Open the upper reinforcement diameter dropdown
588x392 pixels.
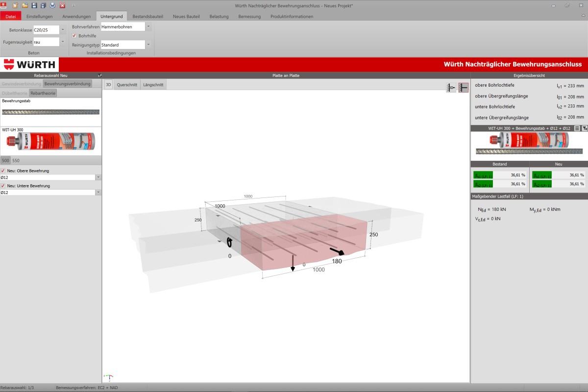[98, 177]
